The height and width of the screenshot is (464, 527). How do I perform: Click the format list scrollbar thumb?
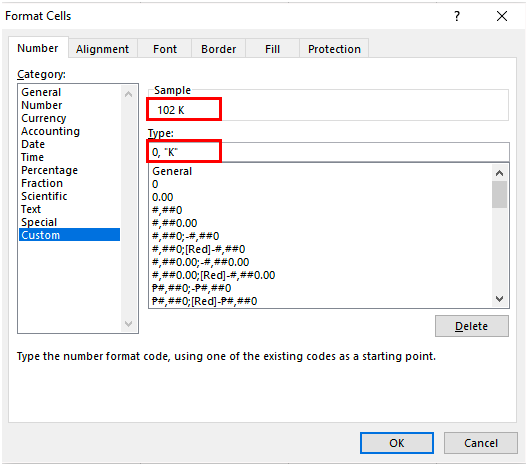click(499, 195)
